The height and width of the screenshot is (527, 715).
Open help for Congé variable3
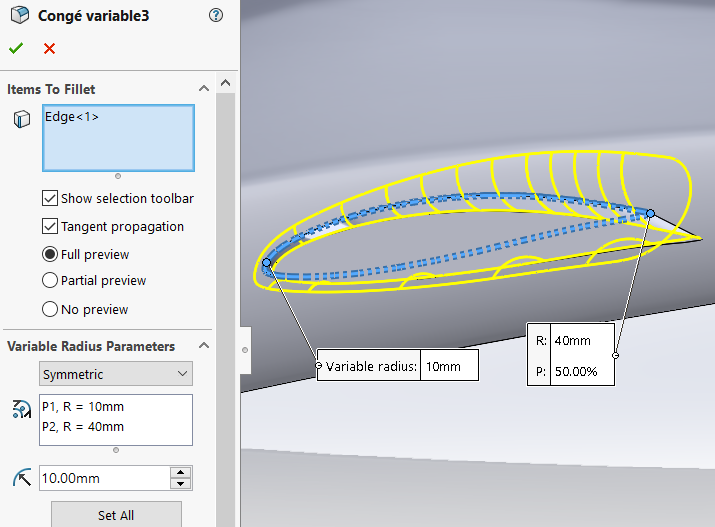pos(217,15)
